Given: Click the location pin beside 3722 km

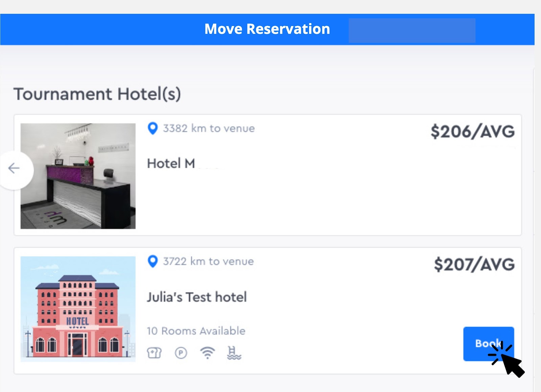Looking at the screenshot, I should (153, 261).
